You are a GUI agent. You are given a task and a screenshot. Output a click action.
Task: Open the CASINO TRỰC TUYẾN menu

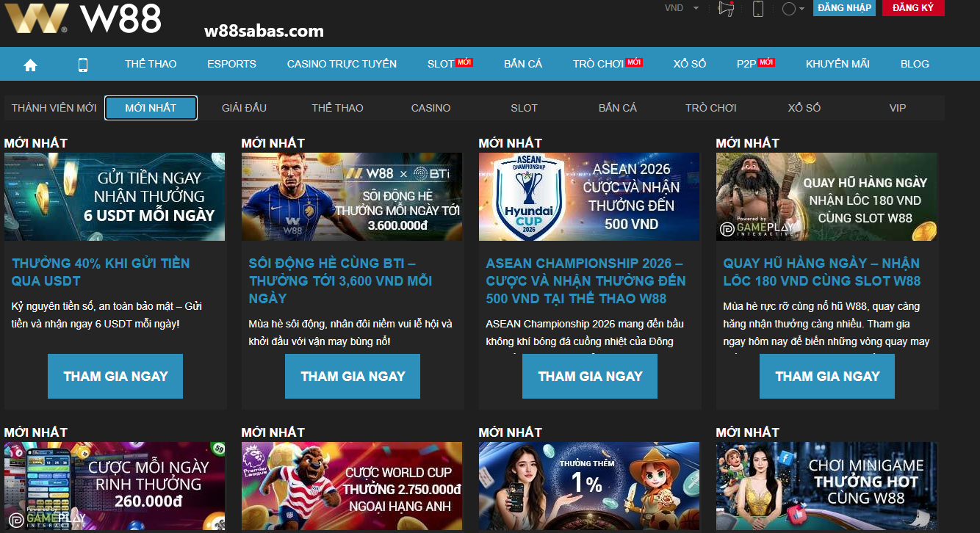pos(342,64)
